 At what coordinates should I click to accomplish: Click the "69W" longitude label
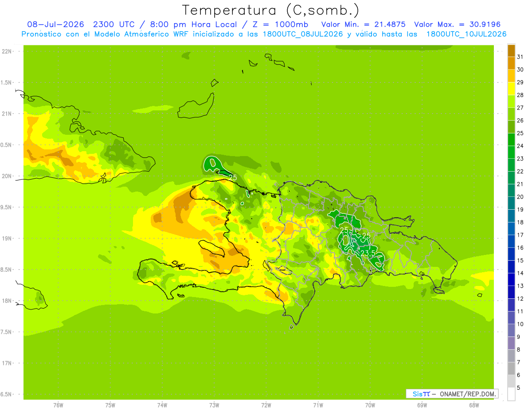[422, 405]
